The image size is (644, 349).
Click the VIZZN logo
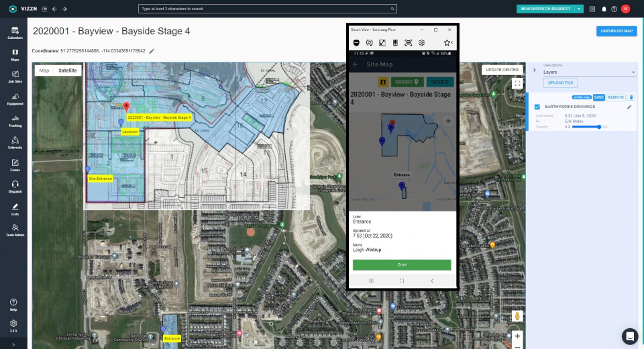point(23,9)
